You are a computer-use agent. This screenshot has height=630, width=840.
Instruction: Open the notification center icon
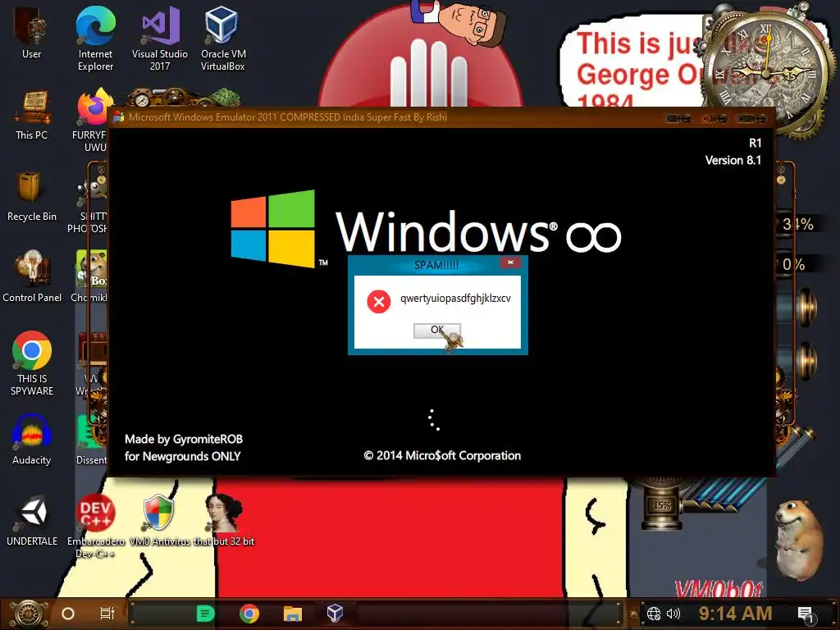pos(806,614)
